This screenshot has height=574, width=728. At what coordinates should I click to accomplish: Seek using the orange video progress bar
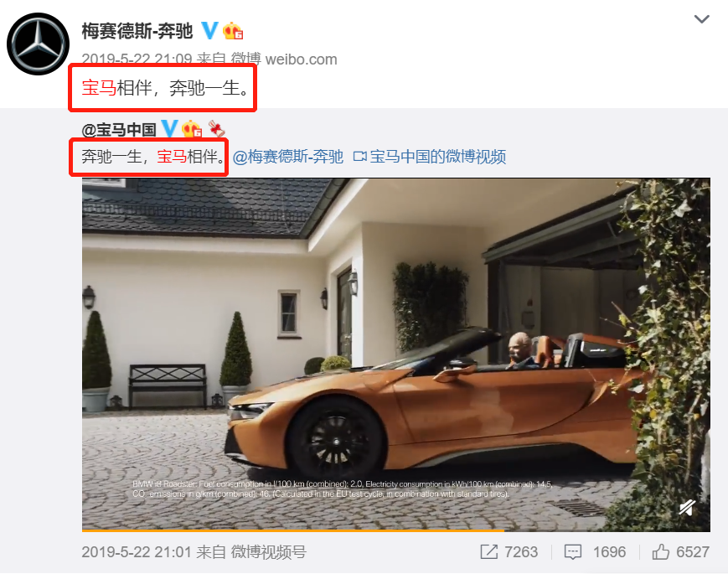click(396, 530)
